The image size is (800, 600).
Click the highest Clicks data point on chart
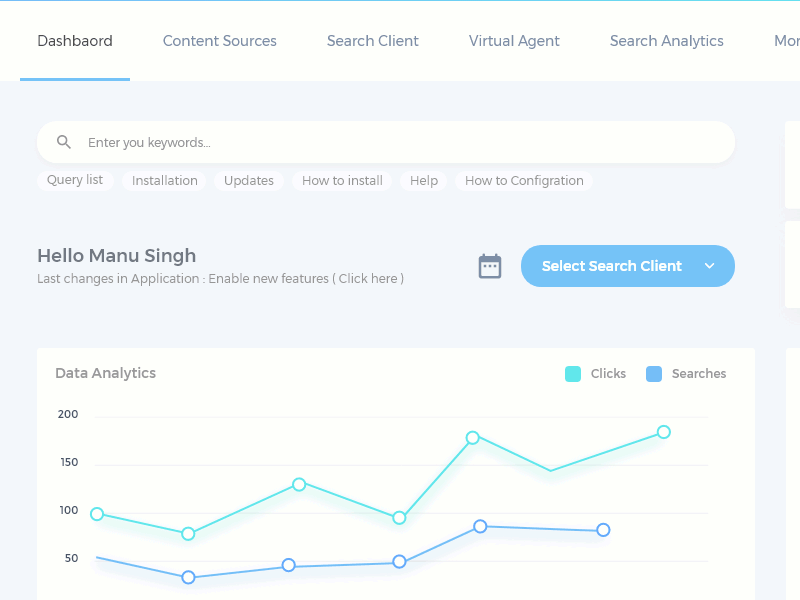663,432
